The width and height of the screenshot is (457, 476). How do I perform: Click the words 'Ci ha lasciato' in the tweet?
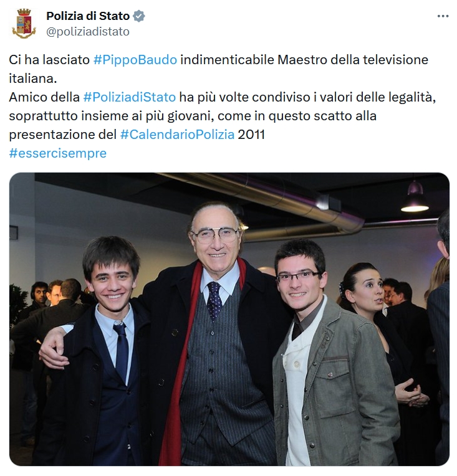49,60
